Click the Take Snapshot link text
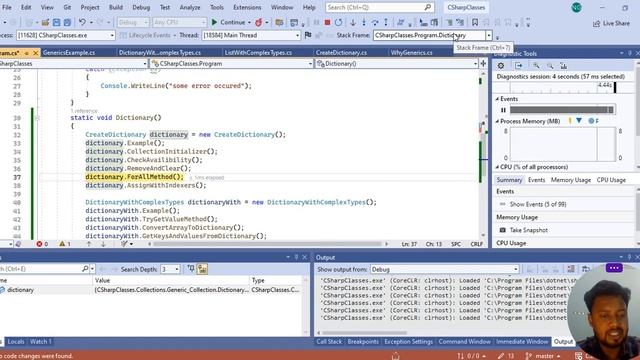The image size is (640, 360). tap(529, 230)
